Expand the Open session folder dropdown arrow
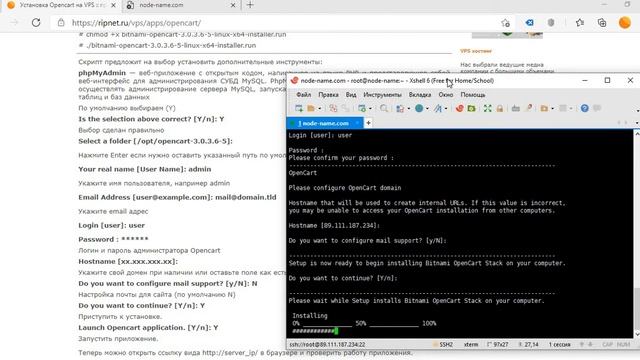The image size is (640, 360). pos(320,109)
